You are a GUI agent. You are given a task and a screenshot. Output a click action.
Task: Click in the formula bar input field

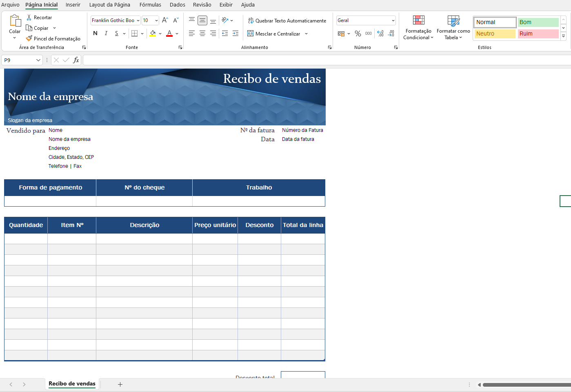pos(327,60)
